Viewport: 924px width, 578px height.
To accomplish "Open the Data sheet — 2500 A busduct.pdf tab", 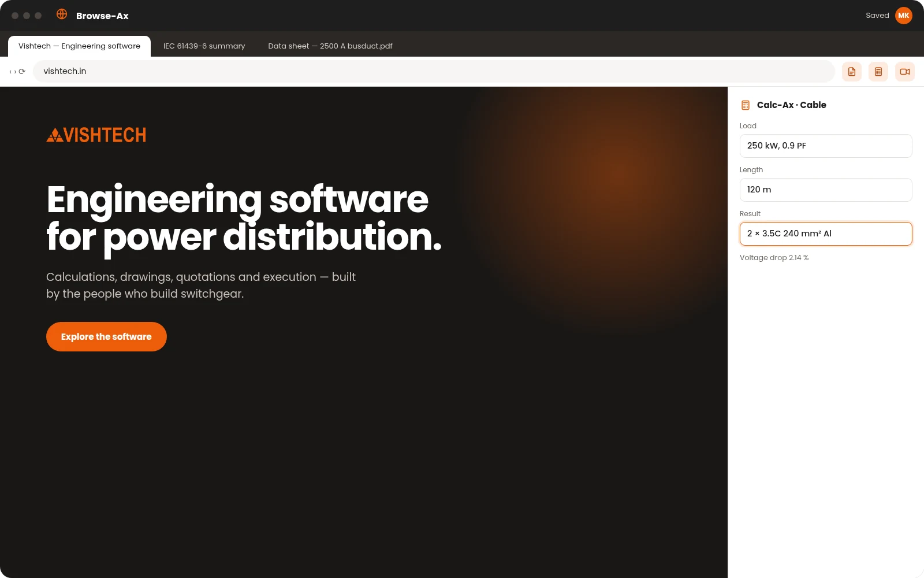I will 330,46.
